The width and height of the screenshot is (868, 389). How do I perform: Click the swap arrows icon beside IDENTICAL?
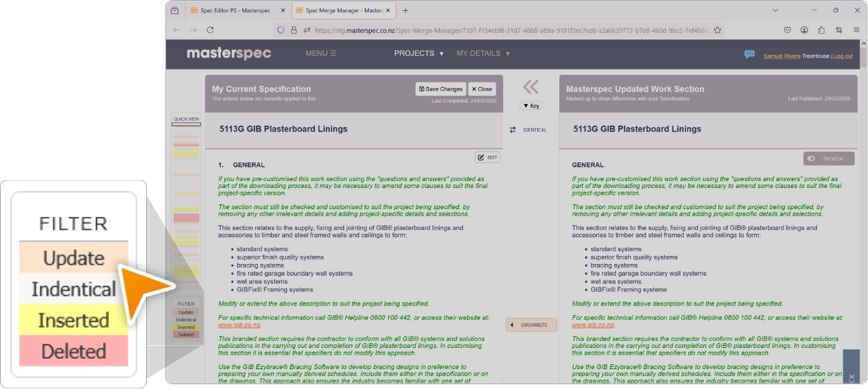[x=513, y=130]
